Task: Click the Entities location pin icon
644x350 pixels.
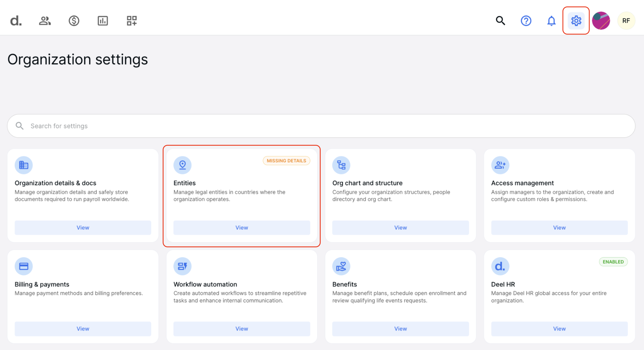Action: (183, 165)
